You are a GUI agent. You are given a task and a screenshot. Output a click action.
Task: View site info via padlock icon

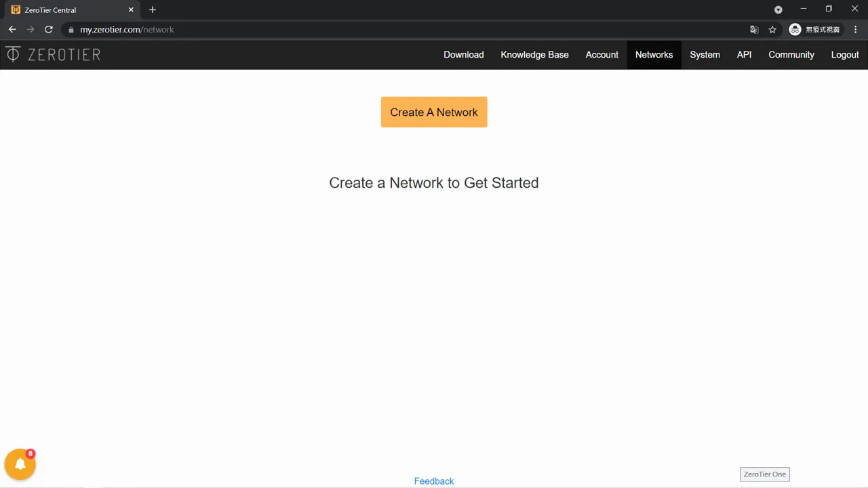tap(71, 30)
